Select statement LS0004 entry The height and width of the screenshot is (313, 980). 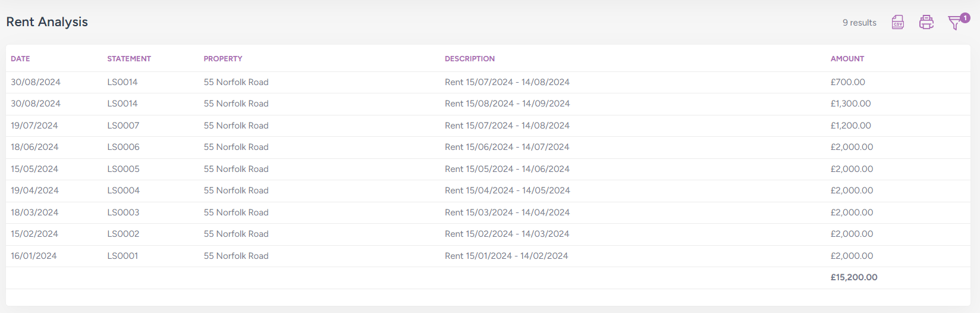(x=123, y=190)
